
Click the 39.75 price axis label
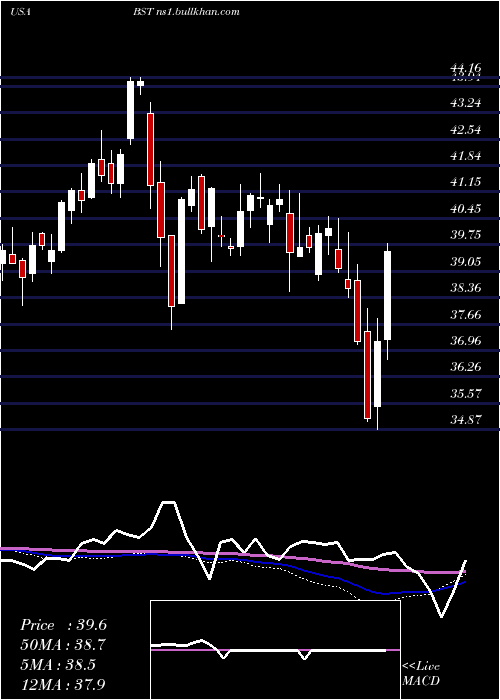(466, 235)
